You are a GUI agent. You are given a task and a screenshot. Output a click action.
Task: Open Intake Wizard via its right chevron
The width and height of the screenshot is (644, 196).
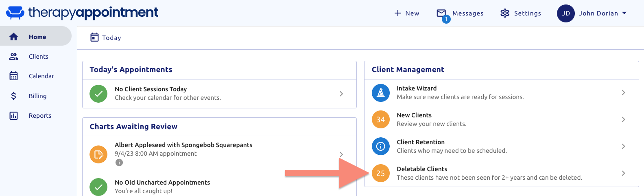[623, 92]
